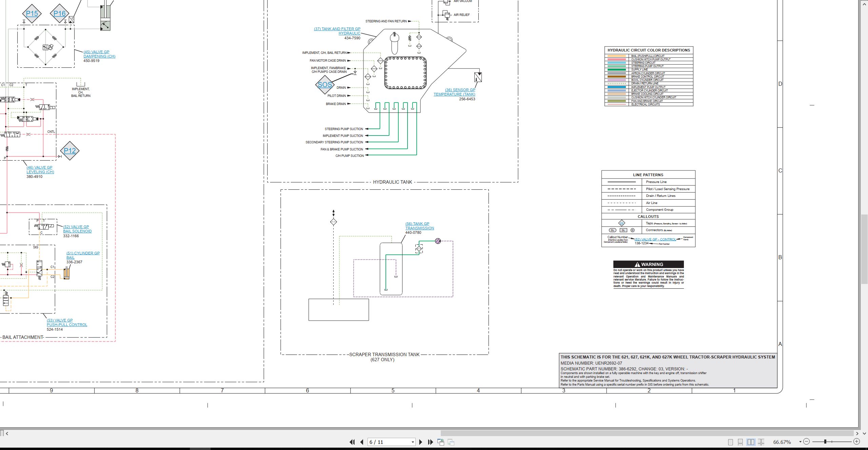Click the 'HYDRAULIC CIRCUIT COLOR DESCRIPTIONS' heading
The image size is (868, 450).
coord(649,50)
